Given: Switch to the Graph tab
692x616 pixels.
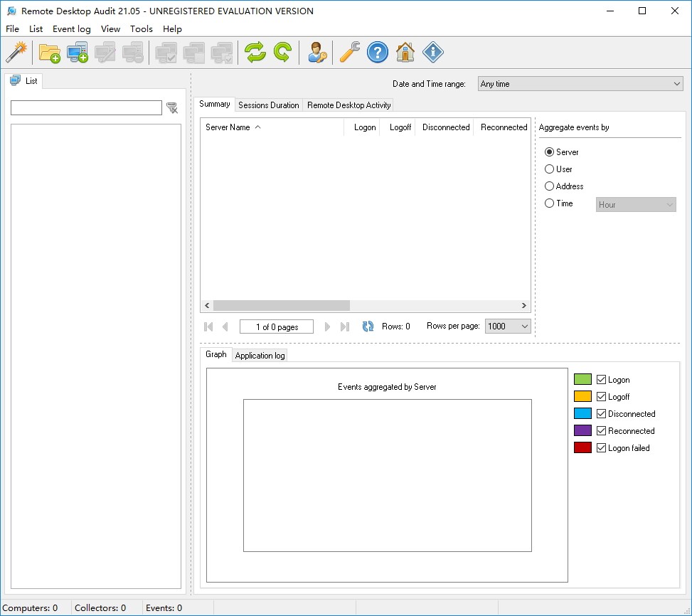Looking at the screenshot, I should tap(215, 354).
